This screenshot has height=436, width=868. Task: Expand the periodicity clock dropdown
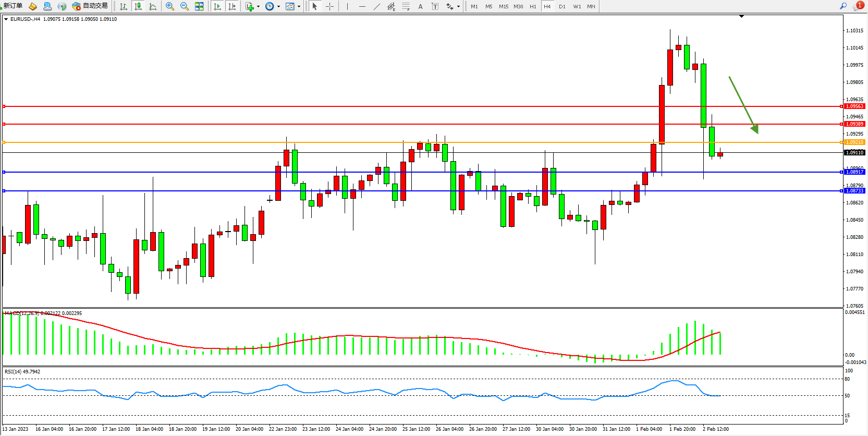click(278, 7)
